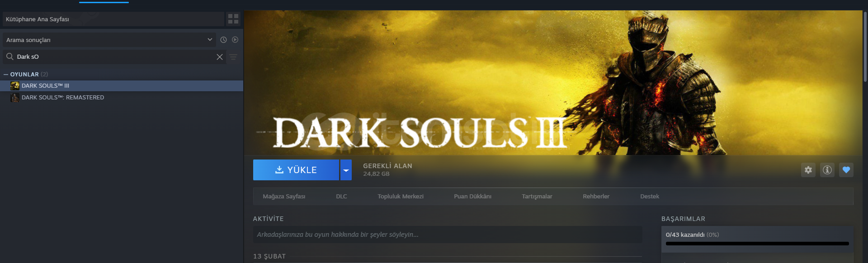The height and width of the screenshot is (263, 868).
Task: Click the YÜKLE install button
Action: point(296,170)
